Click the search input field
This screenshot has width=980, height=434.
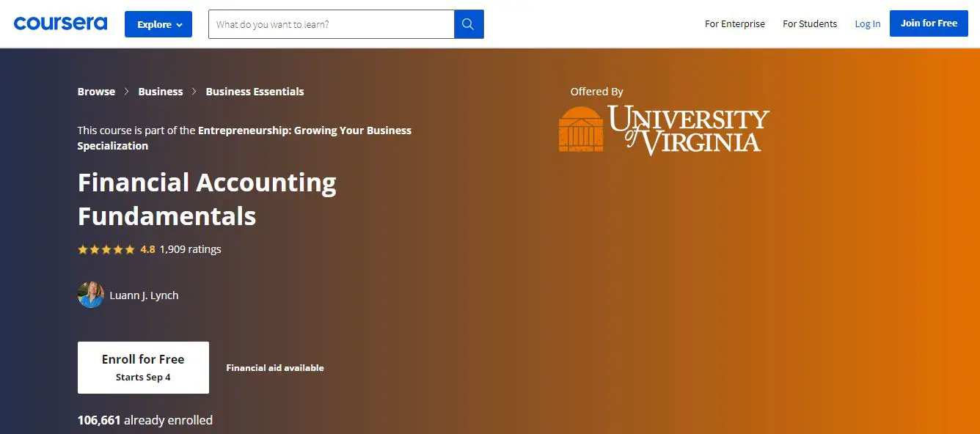click(331, 24)
